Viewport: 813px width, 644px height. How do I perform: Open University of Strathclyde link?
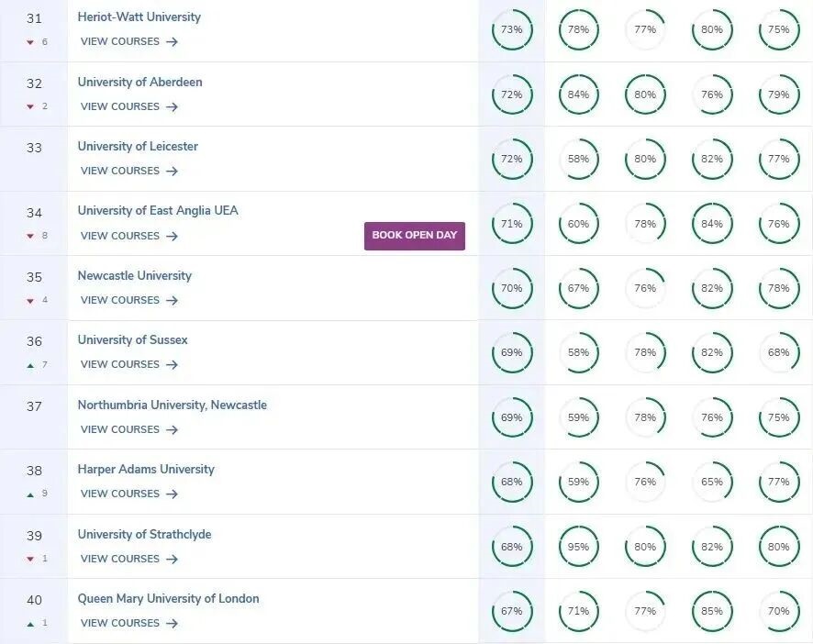144,534
